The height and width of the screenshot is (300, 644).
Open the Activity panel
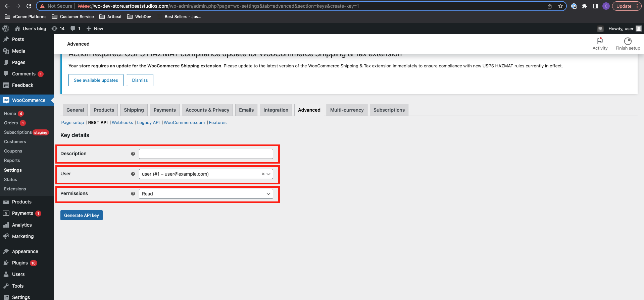pyautogui.click(x=600, y=44)
